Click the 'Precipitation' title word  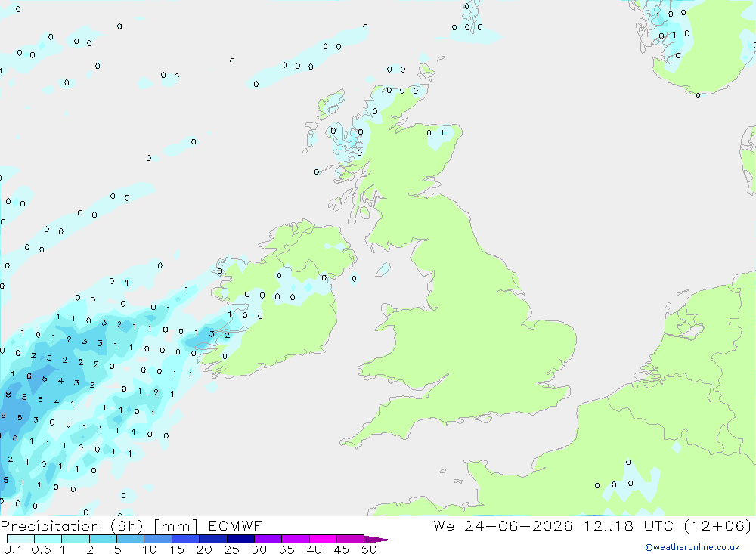[50, 526]
